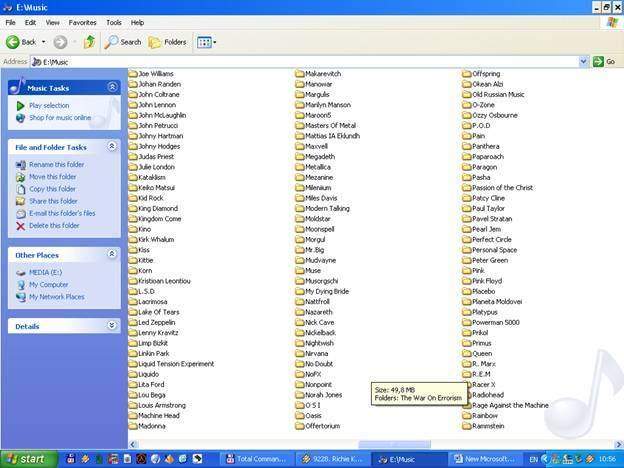Viewport: 624px width, 468px height.
Task: Expand the Details panel
Action: (x=112, y=326)
